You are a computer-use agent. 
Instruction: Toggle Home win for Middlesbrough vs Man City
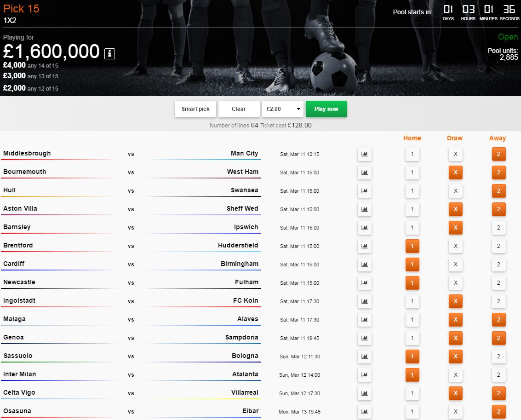click(x=412, y=154)
